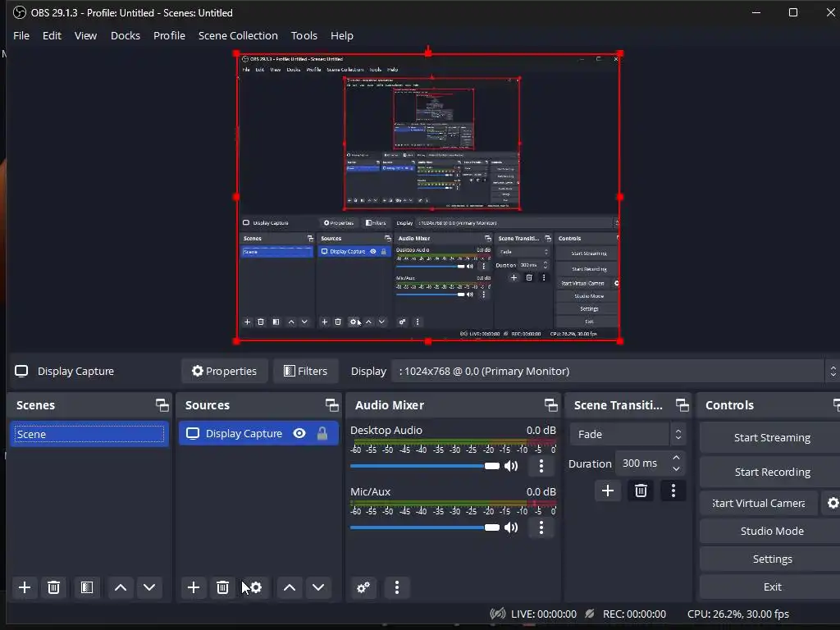Undock the Scenes panel
Viewport: 840px width, 630px height.
click(x=162, y=405)
